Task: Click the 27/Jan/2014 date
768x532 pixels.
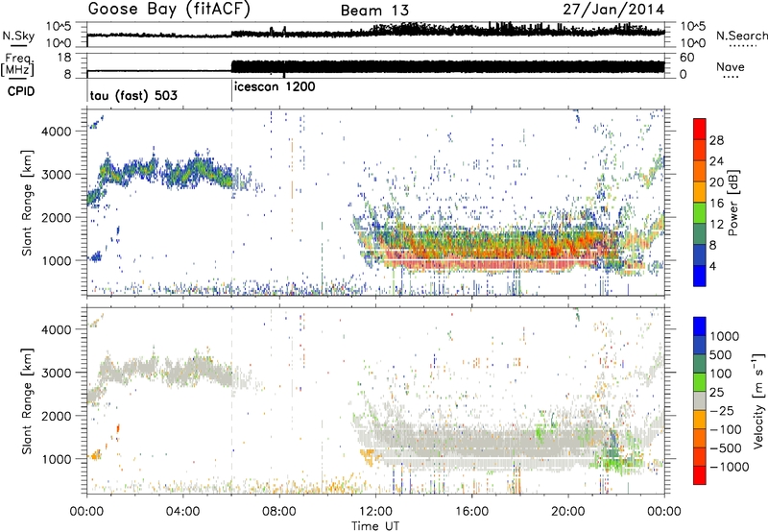Action: click(613, 10)
